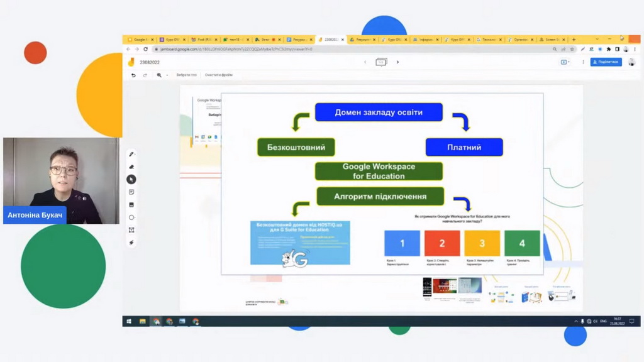The width and height of the screenshot is (644, 362).
Task: Click the ENG language indicator
Action: (603, 321)
